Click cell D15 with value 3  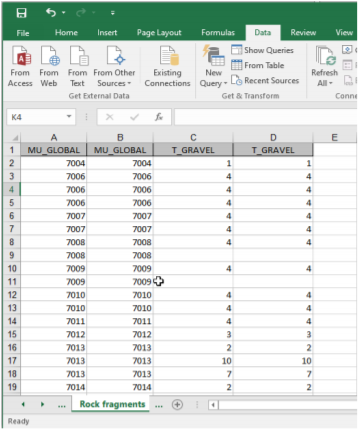(x=273, y=334)
